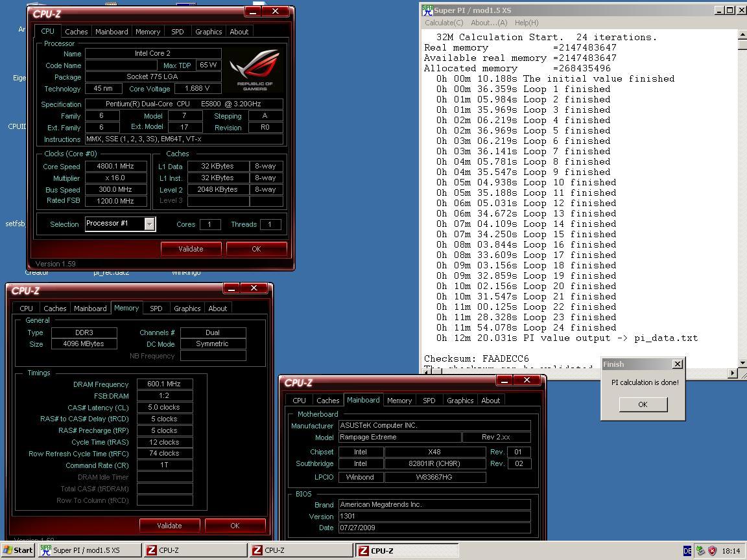747x560 pixels.
Task: Click the DRAM Frequency 600.1 MHz value
Action: 164,384
